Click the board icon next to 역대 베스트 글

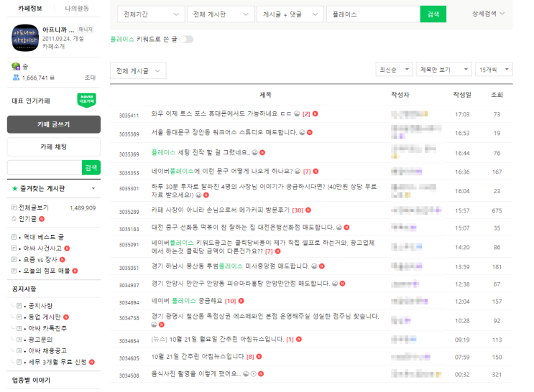point(14,237)
